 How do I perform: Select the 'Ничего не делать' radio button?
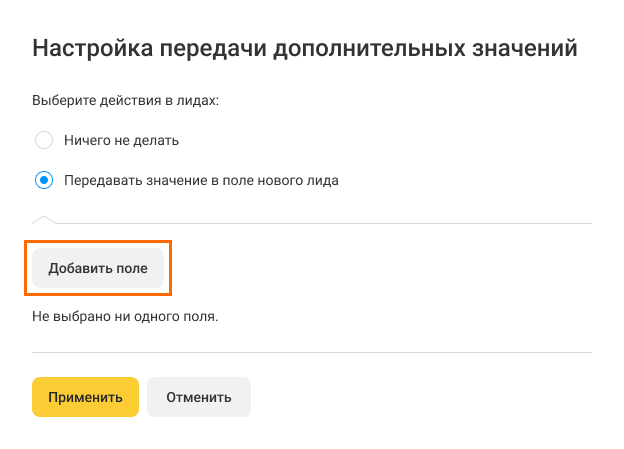click(x=44, y=140)
